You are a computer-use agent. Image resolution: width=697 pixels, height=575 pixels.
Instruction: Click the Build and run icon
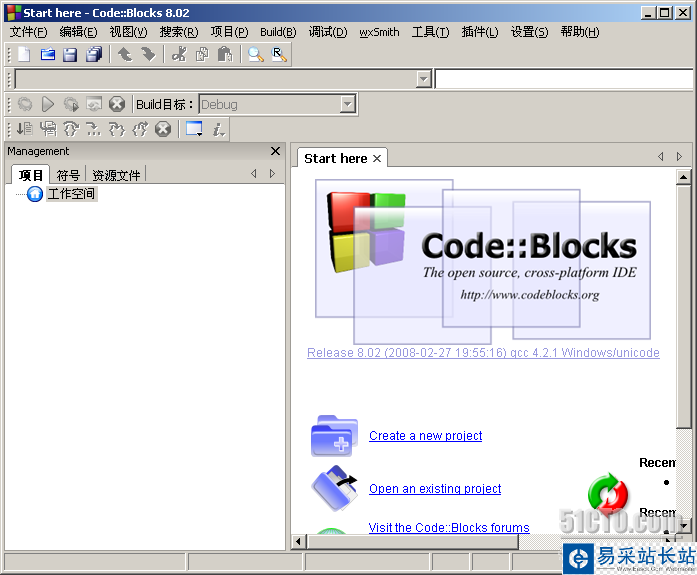point(71,104)
